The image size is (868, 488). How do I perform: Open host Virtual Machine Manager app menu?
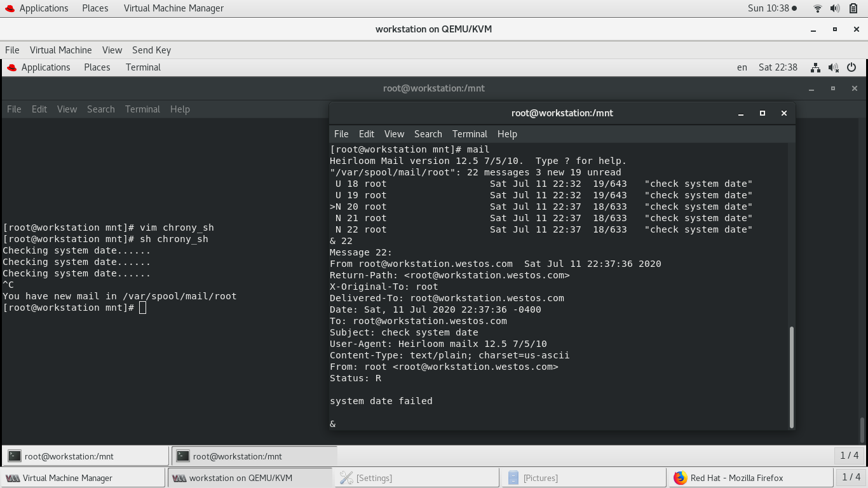click(x=173, y=8)
